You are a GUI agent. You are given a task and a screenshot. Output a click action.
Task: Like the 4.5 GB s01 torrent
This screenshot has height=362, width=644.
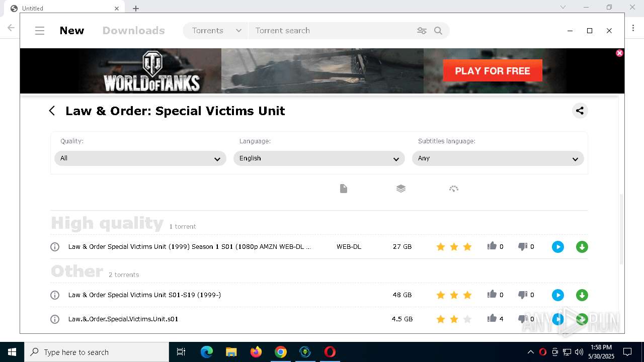pos(492,318)
